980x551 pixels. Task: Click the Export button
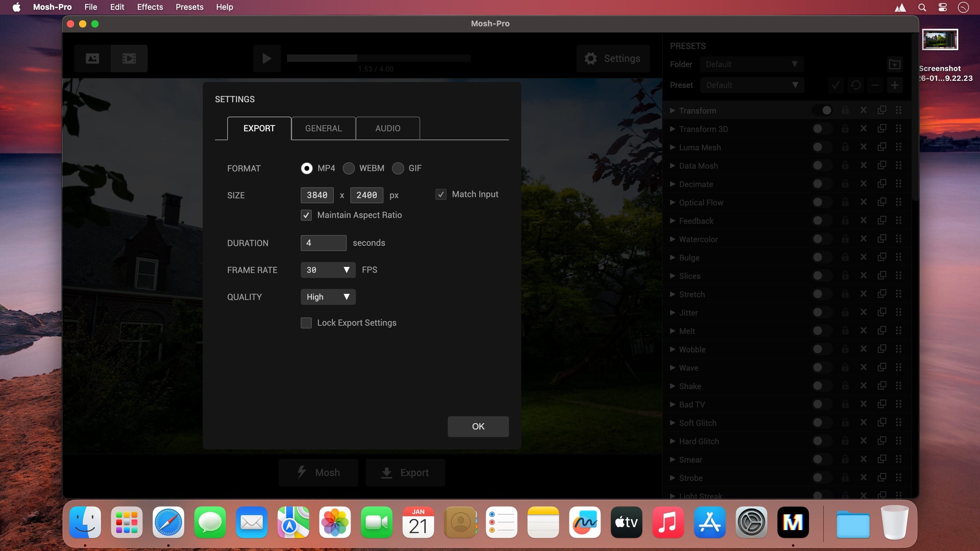(405, 472)
